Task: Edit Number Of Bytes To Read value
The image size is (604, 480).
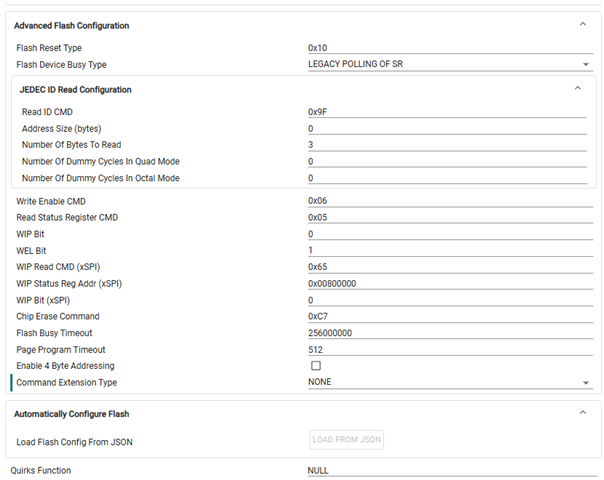Action: tap(447, 145)
